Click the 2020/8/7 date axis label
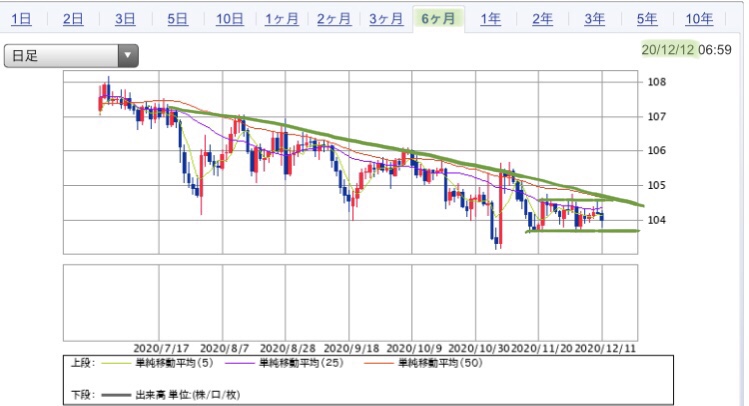 click(x=225, y=349)
